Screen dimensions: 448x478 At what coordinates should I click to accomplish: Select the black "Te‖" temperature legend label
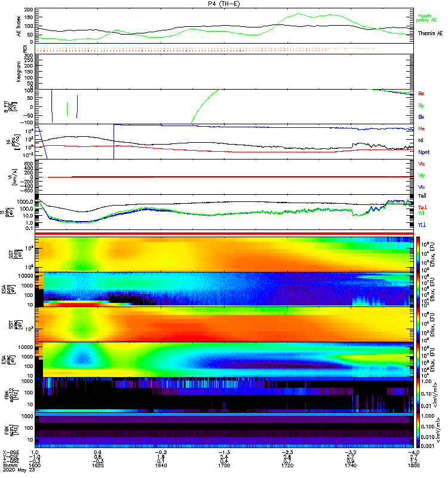point(422,196)
